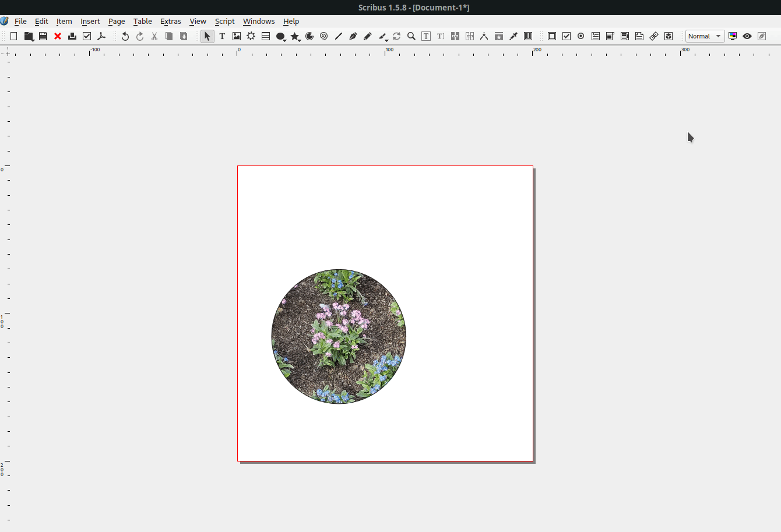Open the Windows menu
Screen dimensions: 781x532
259,21
